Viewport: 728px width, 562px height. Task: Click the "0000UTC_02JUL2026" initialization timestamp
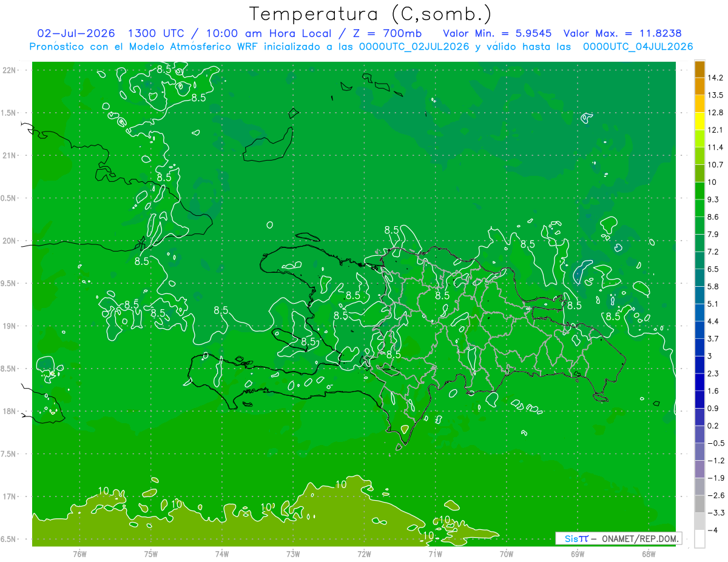pyautogui.click(x=414, y=47)
